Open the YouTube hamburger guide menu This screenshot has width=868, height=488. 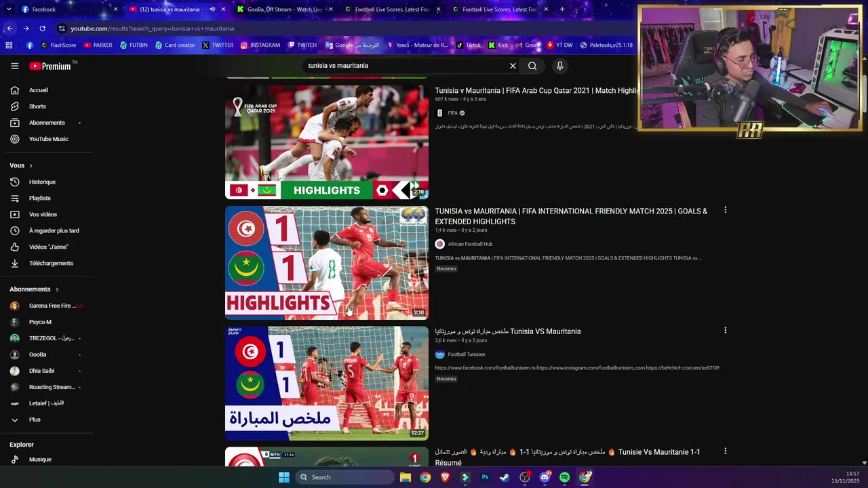(14, 66)
